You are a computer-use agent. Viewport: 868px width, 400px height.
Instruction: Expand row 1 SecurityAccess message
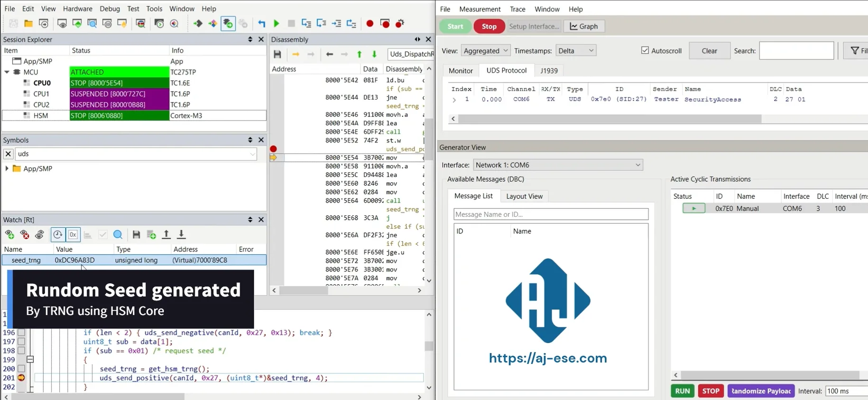454,100
